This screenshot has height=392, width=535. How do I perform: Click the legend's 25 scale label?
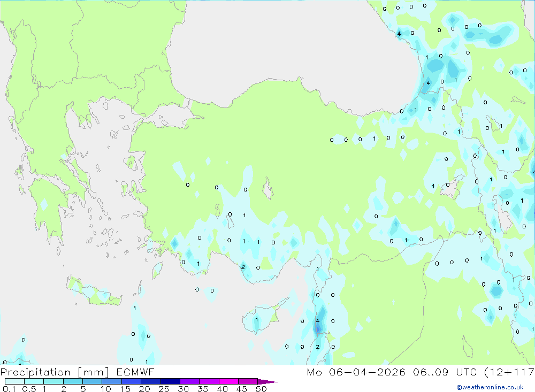(164, 389)
